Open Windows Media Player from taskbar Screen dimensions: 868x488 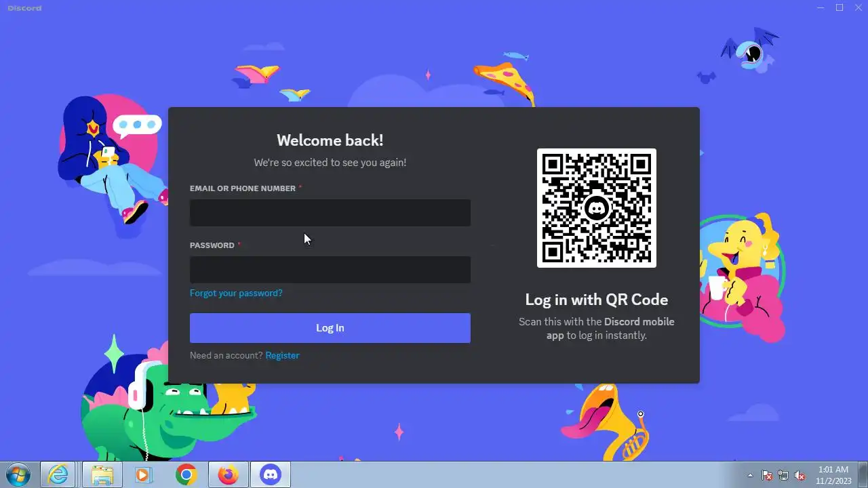(x=143, y=475)
